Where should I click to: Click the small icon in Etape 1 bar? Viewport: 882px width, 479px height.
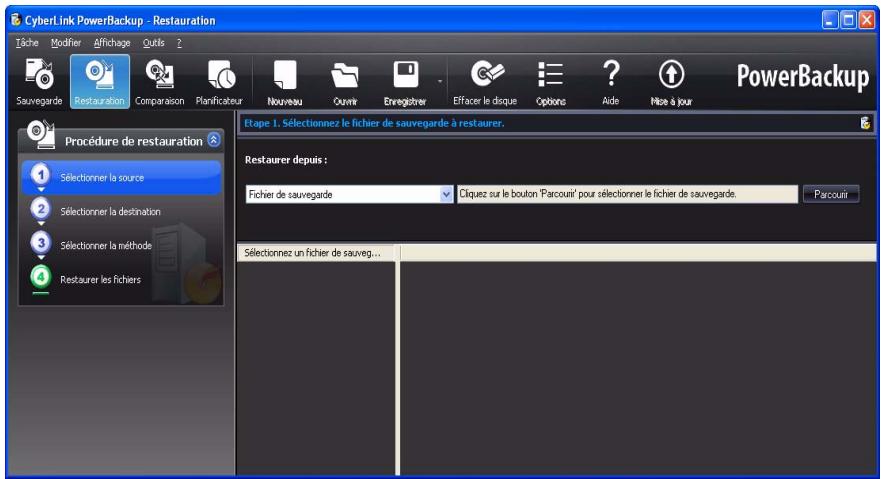[x=866, y=123]
